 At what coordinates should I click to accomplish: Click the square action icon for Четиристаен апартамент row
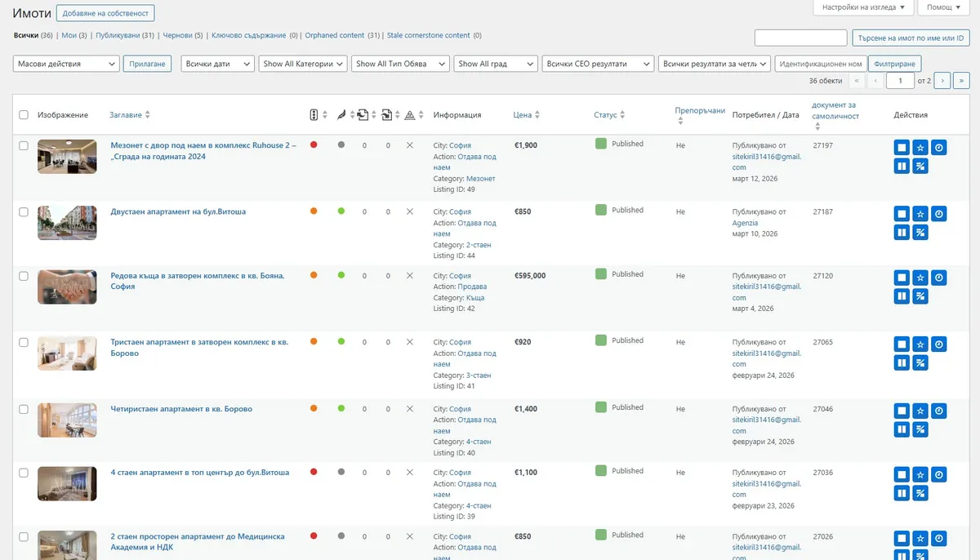pos(901,411)
